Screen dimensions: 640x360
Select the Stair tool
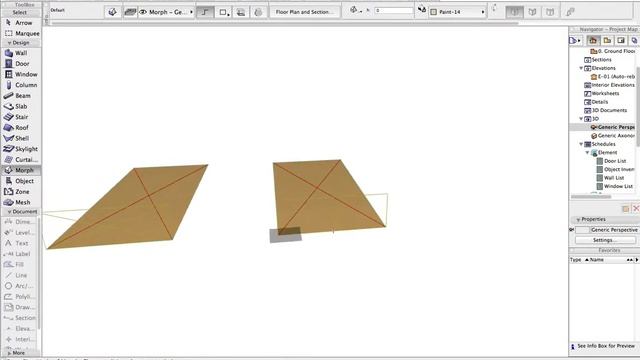[x=20, y=117]
